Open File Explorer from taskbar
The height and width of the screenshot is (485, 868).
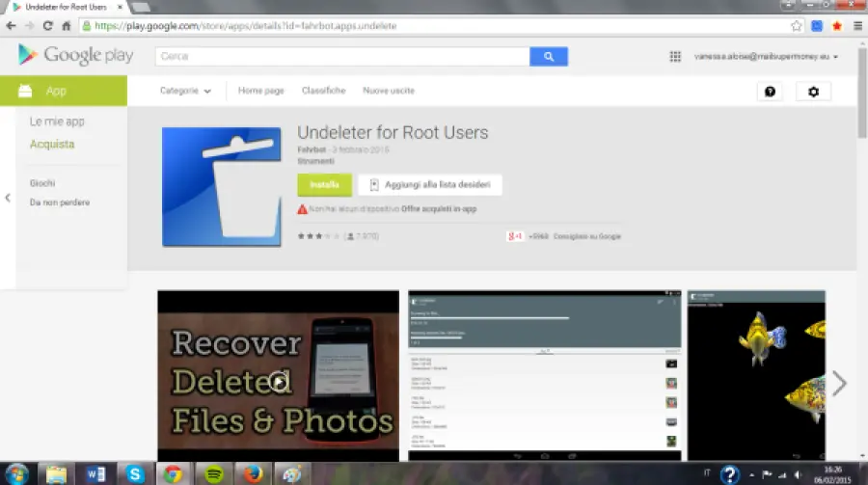tap(56, 474)
